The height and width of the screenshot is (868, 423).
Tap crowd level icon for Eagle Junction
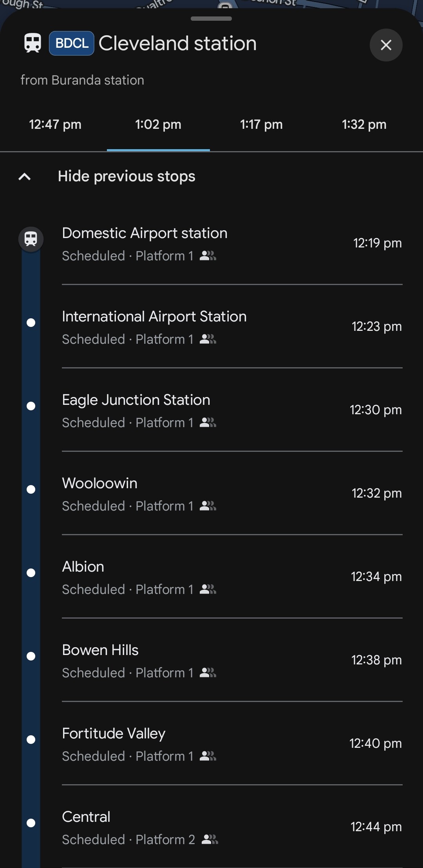click(208, 422)
